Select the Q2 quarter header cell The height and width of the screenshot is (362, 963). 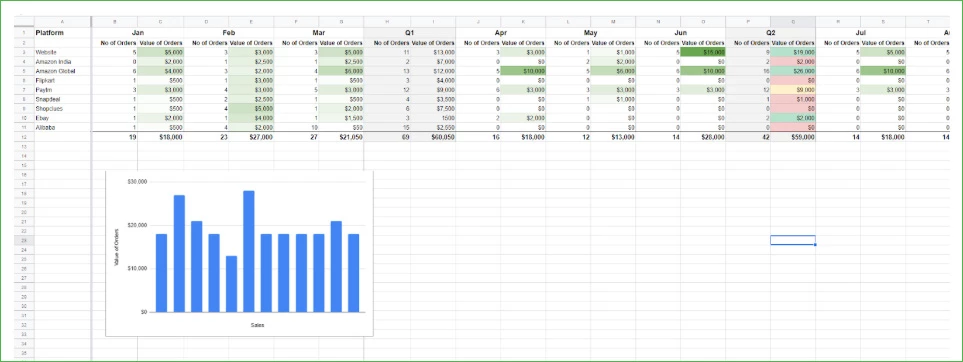[x=771, y=33]
